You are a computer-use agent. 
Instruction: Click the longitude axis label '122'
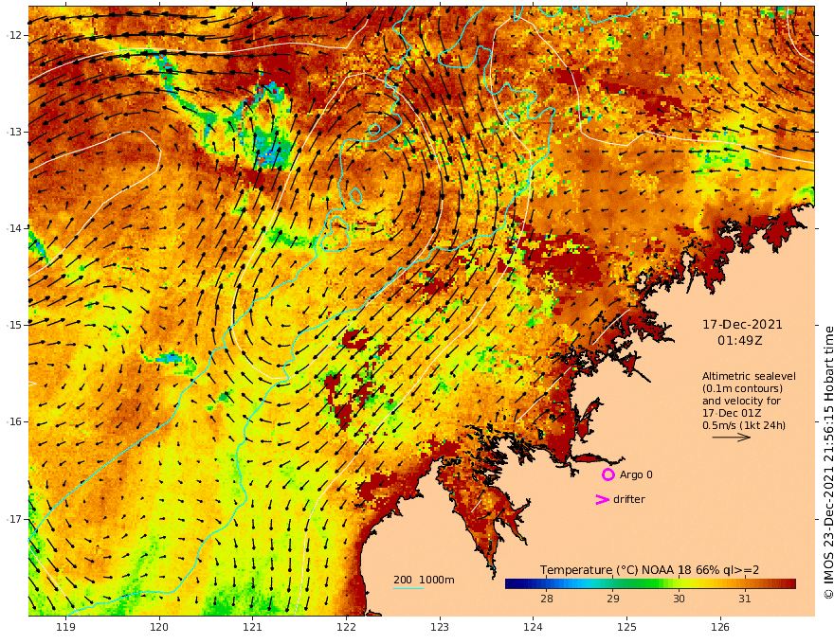pos(346,627)
